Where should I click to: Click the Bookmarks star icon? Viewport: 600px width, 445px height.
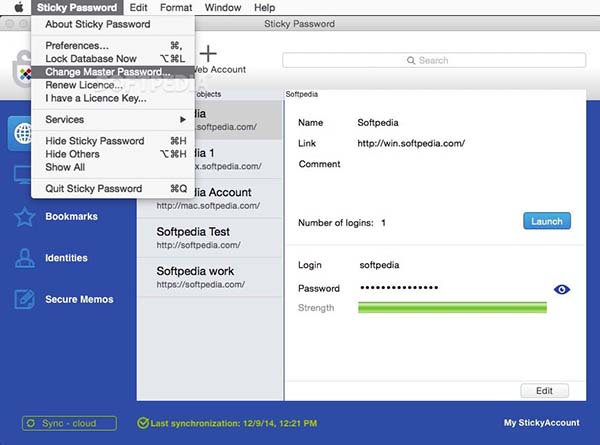pyautogui.click(x=24, y=217)
